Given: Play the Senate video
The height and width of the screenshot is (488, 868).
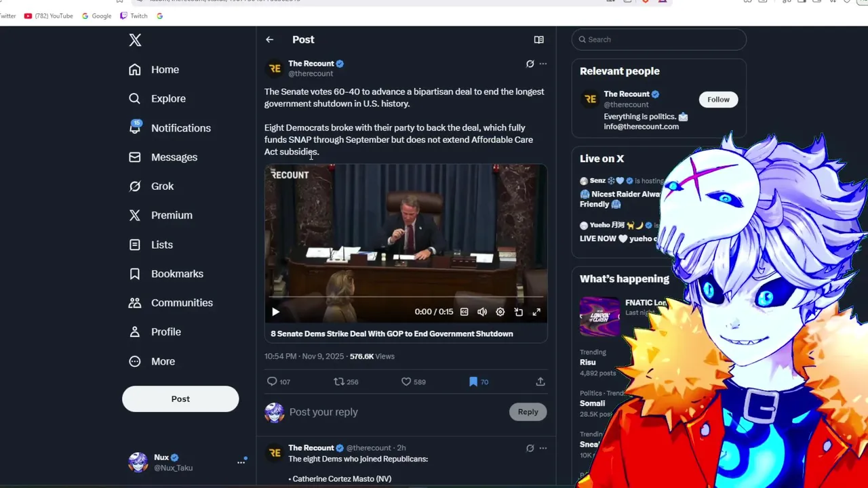Looking at the screenshot, I should coord(275,312).
